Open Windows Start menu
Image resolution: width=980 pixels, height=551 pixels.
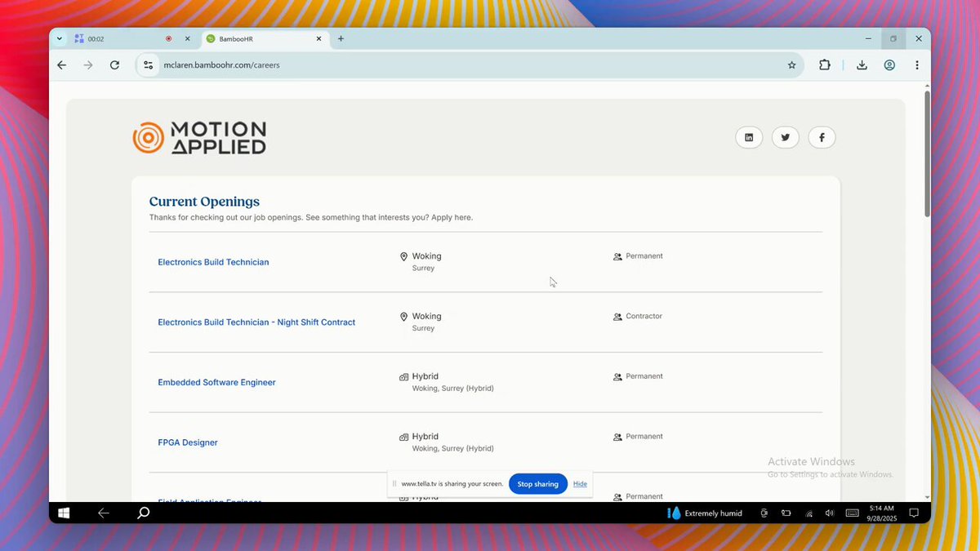[x=64, y=513]
